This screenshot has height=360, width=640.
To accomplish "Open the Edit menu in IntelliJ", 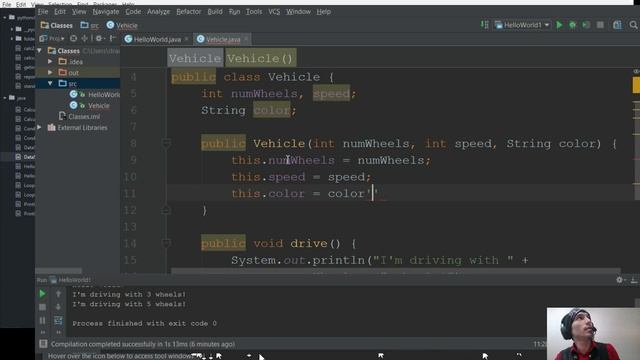I will click(60, 11).
